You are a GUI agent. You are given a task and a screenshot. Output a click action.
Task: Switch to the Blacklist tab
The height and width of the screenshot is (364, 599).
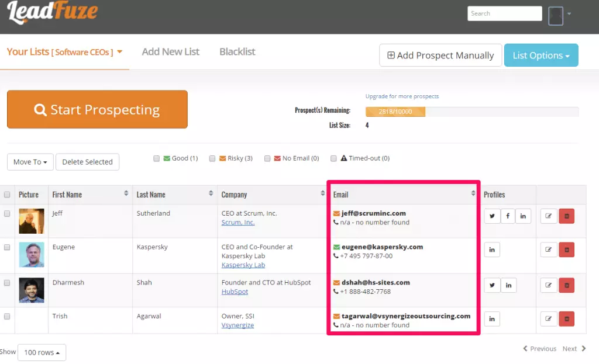237,51
